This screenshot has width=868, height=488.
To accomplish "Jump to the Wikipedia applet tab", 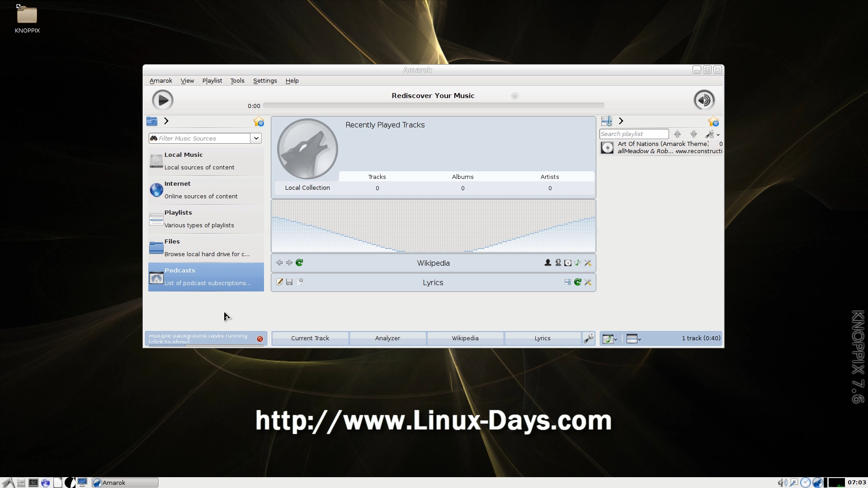I will tap(465, 338).
